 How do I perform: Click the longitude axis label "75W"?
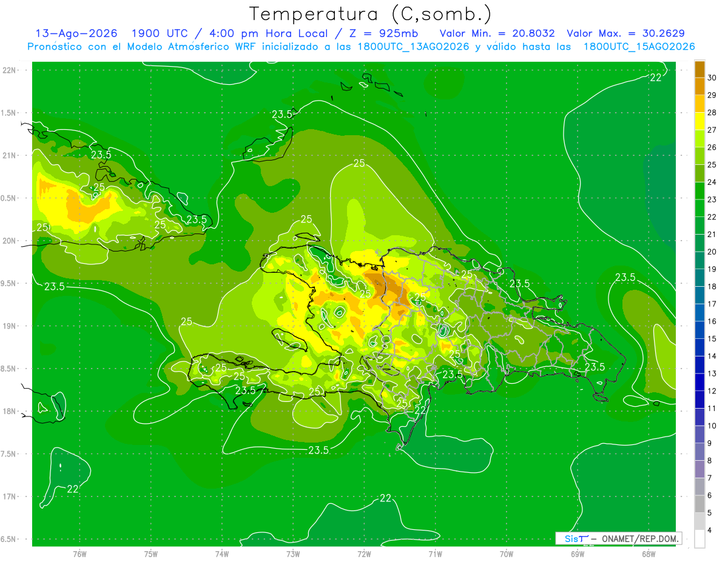[150, 554]
